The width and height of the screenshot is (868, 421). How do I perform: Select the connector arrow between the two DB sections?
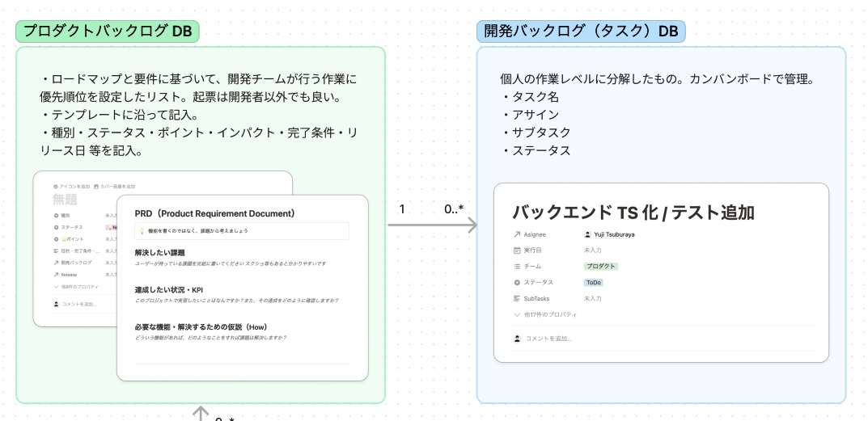click(x=432, y=225)
